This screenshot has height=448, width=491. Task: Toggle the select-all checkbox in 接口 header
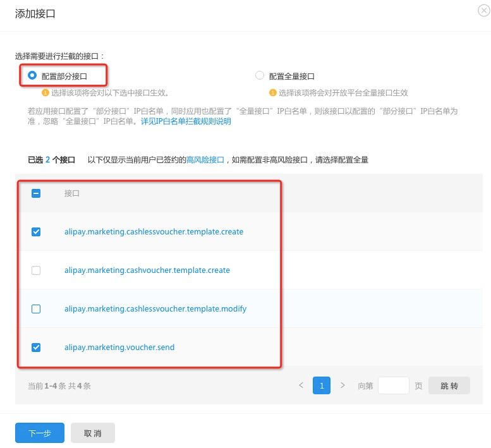pyautogui.click(x=36, y=193)
